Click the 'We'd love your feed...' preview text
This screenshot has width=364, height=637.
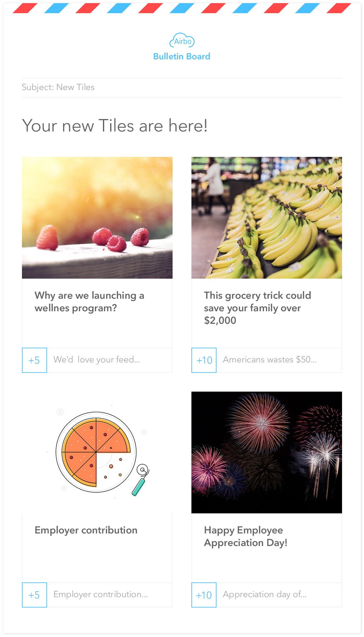[97, 360]
